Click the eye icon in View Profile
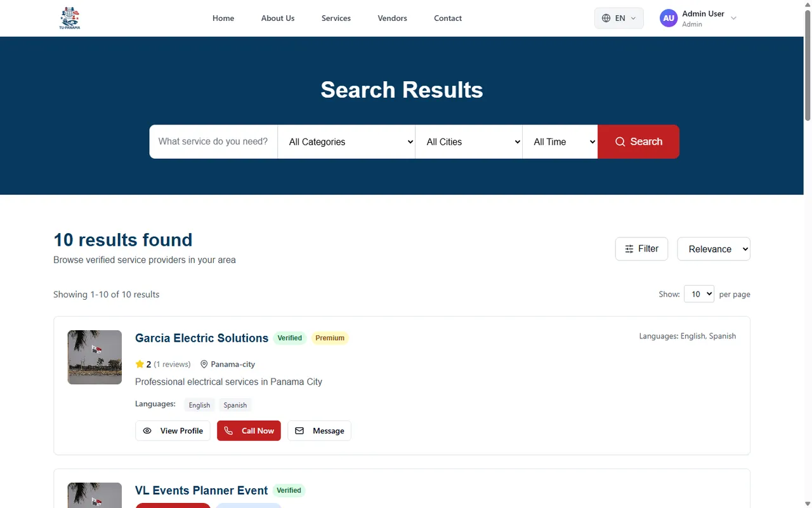Screen dimensions: 812x508 [x=147, y=431]
